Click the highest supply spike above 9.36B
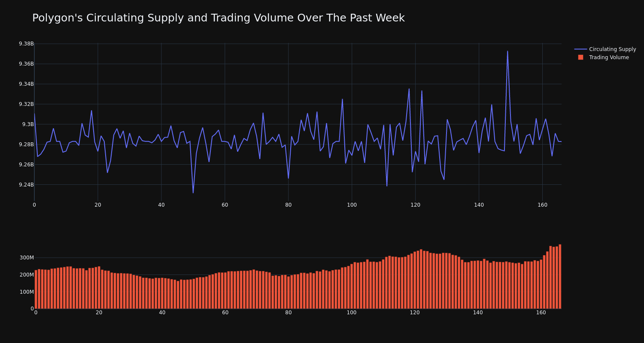644x343 pixels. [507, 51]
